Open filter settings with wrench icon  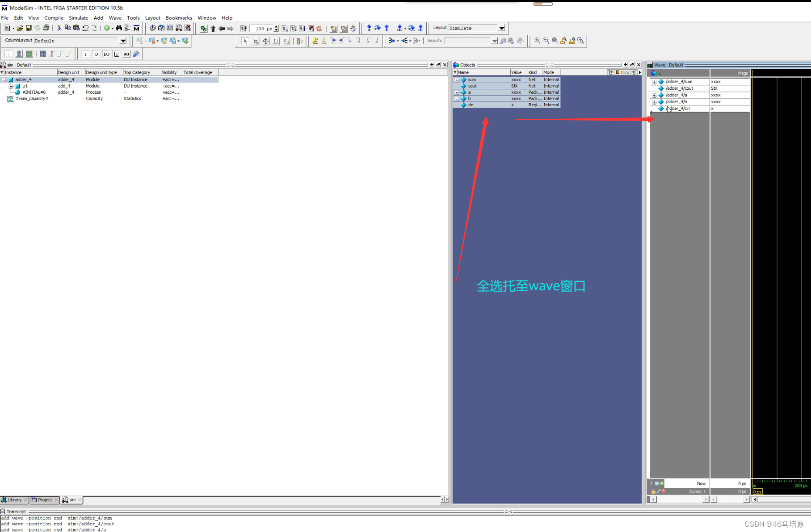[x=136, y=54]
